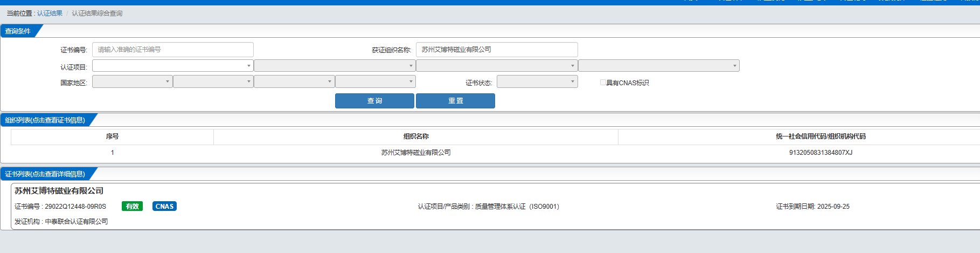Click the 查询 search button
The image size is (980, 253).
point(374,101)
